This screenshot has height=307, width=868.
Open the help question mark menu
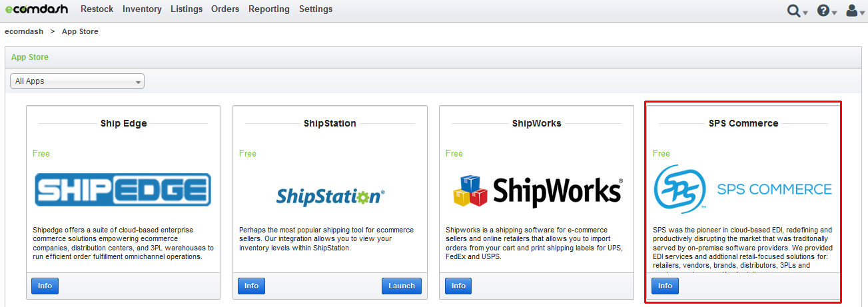(x=827, y=11)
